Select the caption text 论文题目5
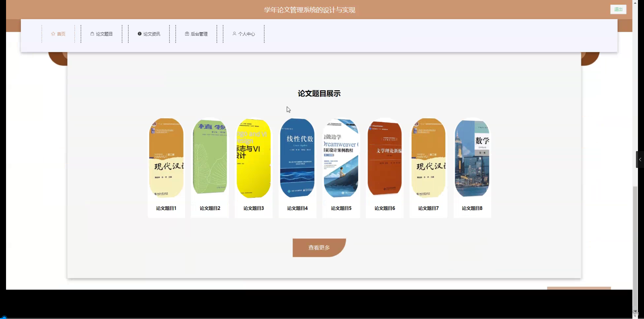Screen dimensions: 644x319 pyautogui.click(x=341, y=208)
